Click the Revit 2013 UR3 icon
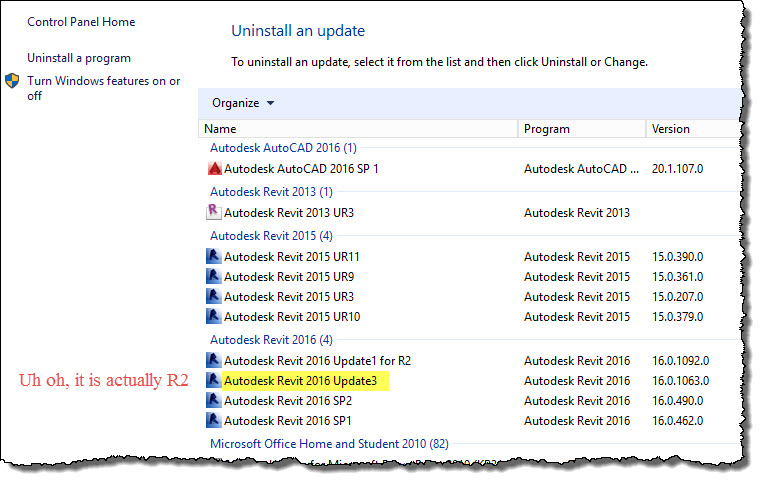 pos(213,212)
